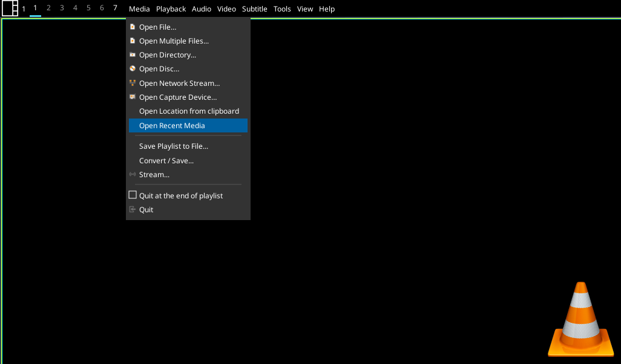Click the Open Network Stream icon
Screen dimensions: 621x364
click(133, 83)
